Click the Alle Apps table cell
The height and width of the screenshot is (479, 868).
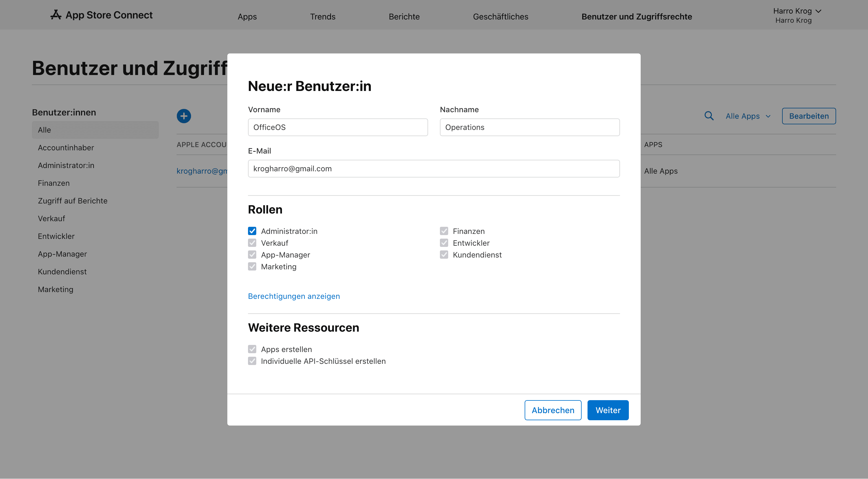click(x=660, y=171)
